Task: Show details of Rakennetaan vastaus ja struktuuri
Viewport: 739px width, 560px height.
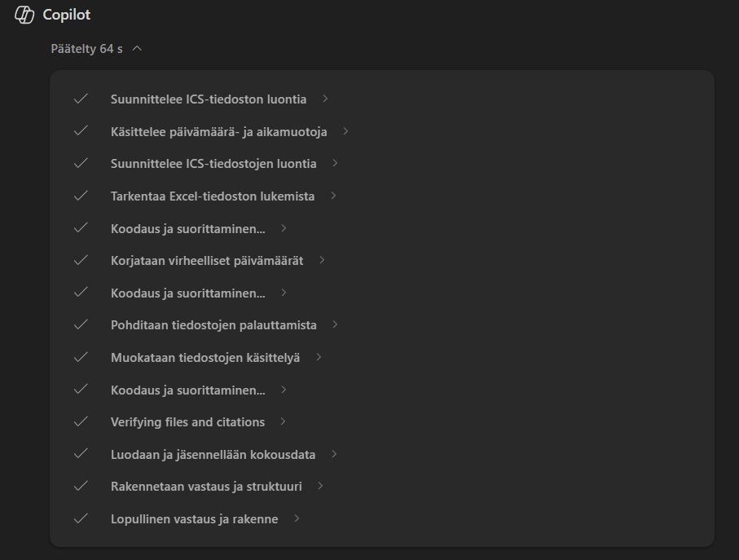Action: coord(206,487)
